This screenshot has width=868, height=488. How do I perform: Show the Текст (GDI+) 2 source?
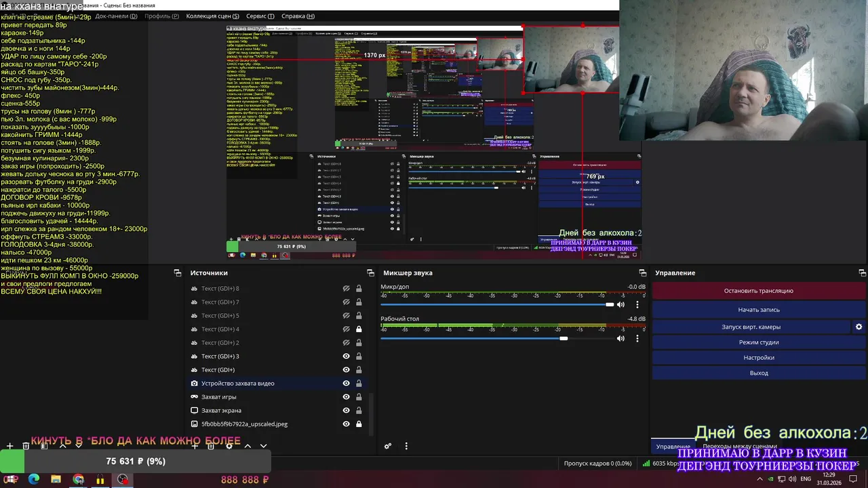346,343
